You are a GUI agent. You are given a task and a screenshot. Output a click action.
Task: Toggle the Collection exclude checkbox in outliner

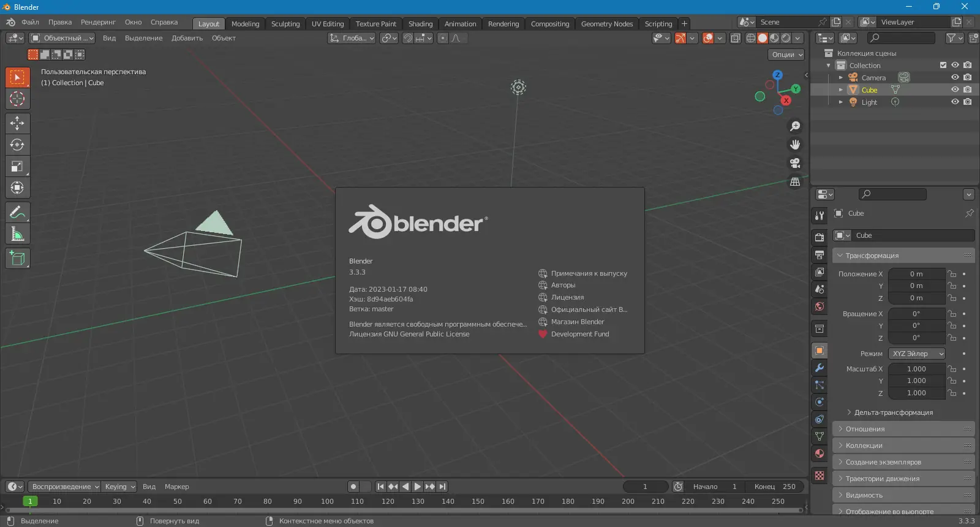point(943,65)
